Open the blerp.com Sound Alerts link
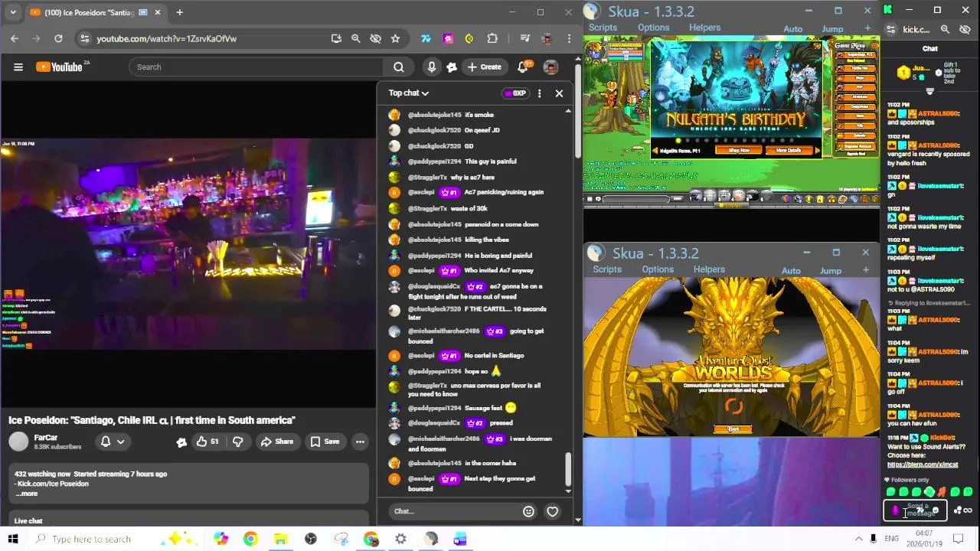The image size is (980, 551). tap(922, 465)
